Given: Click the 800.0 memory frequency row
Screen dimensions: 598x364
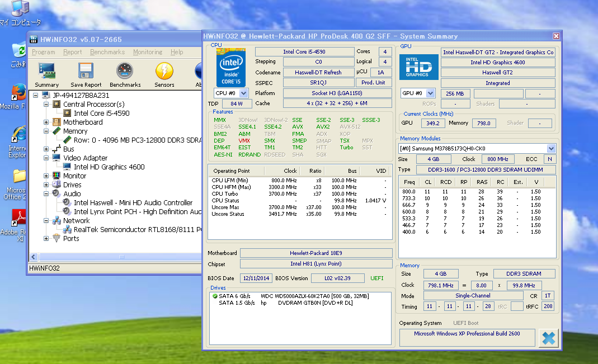Looking at the screenshot, I should pos(477,192).
